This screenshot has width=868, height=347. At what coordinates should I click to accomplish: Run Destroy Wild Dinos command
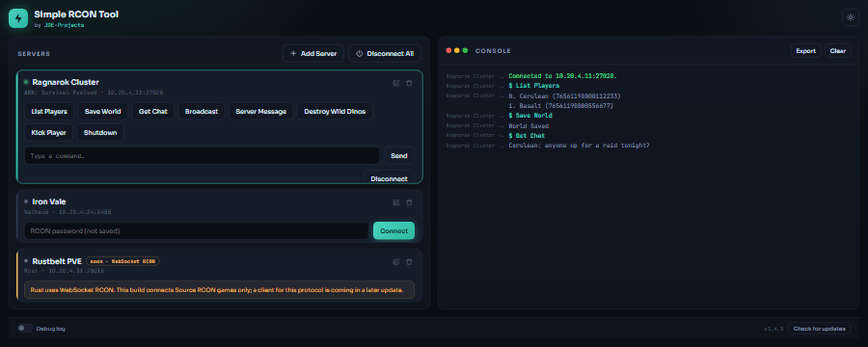pos(335,111)
